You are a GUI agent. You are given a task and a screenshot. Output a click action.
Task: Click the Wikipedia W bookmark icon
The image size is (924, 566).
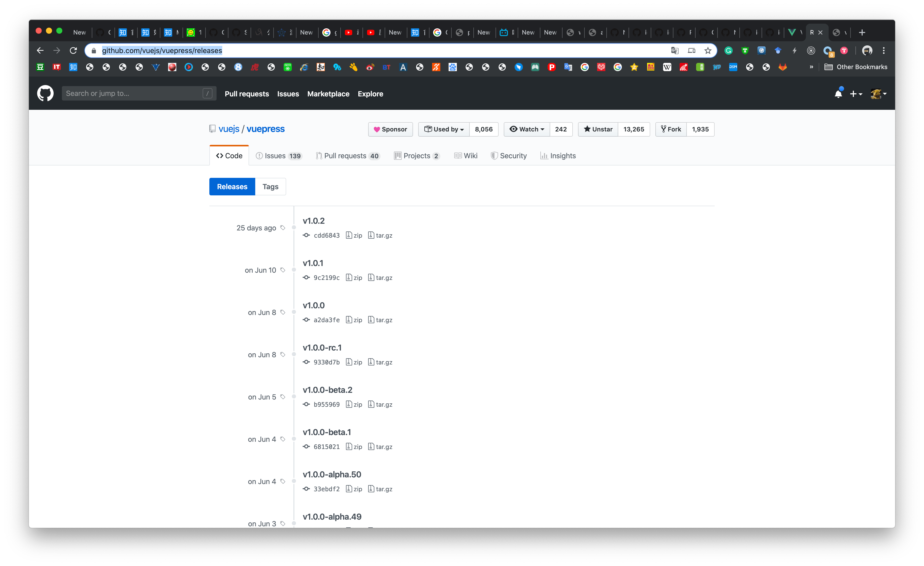[x=667, y=67]
